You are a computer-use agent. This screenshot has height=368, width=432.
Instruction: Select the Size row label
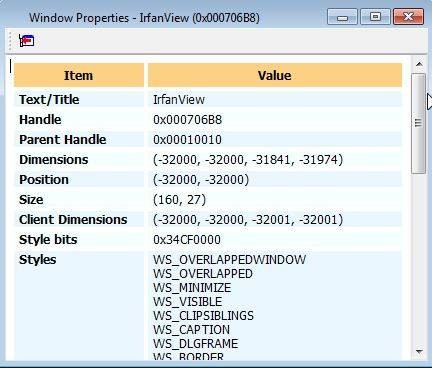click(31, 199)
